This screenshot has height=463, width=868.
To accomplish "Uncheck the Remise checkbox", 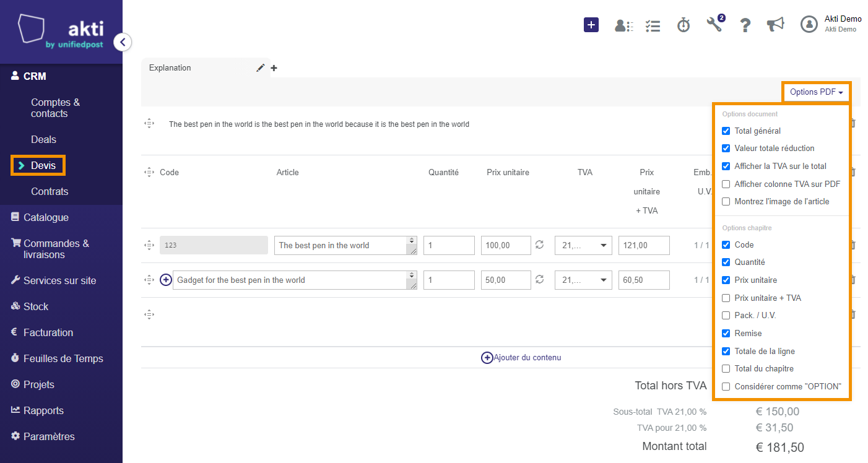I will (x=726, y=334).
